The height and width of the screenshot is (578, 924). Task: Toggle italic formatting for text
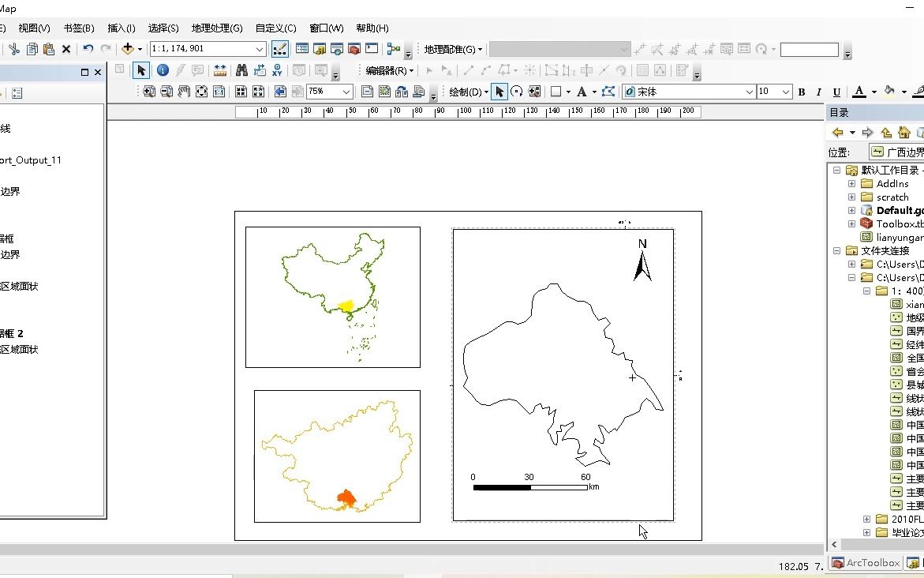[818, 92]
